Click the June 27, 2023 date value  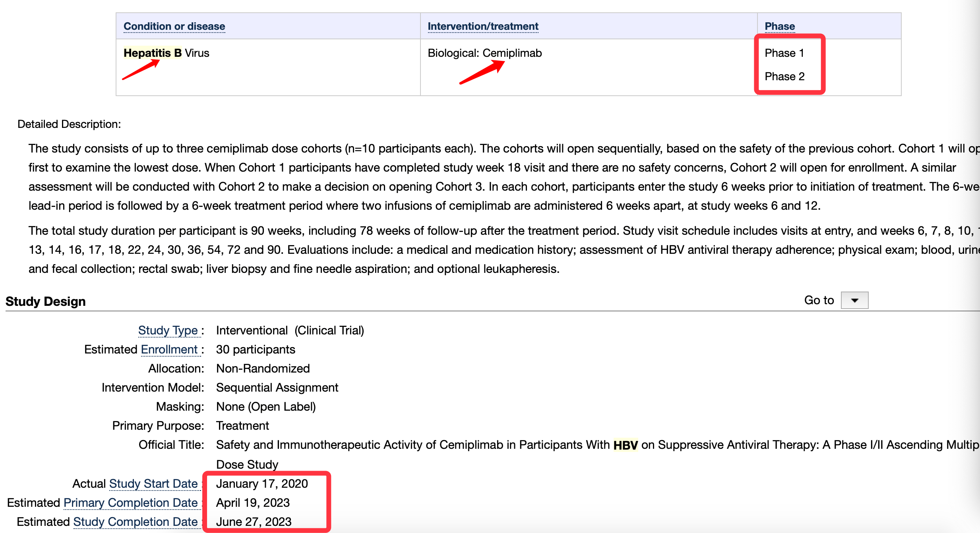pos(254,522)
